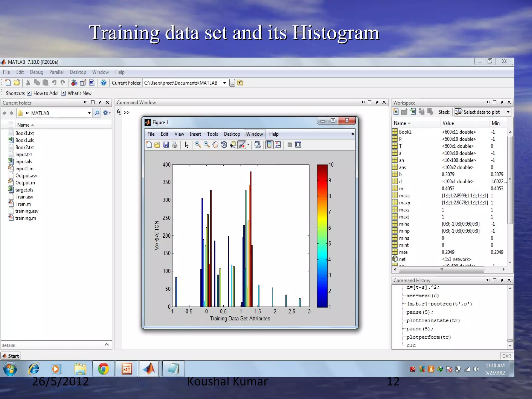Select the Data Cursor tool
The width and height of the screenshot is (532, 399).
coord(232,145)
